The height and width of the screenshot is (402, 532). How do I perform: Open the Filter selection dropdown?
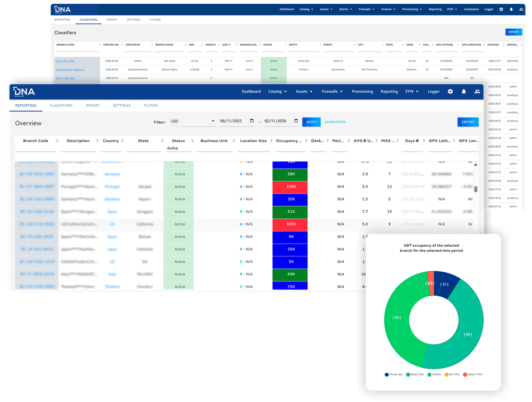click(192, 122)
